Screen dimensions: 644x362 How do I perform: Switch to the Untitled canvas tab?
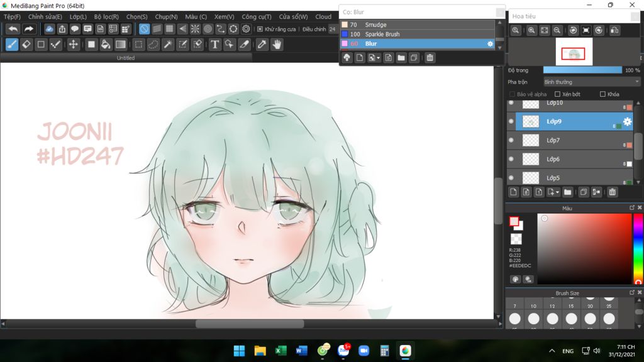126,58
